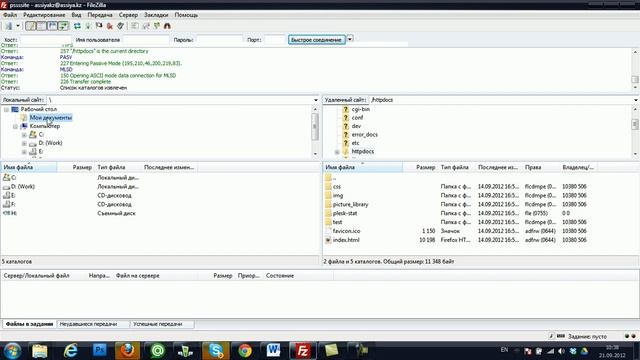Focus the Хост input field
The image size is (640, 360).
[x=45, y=40]
